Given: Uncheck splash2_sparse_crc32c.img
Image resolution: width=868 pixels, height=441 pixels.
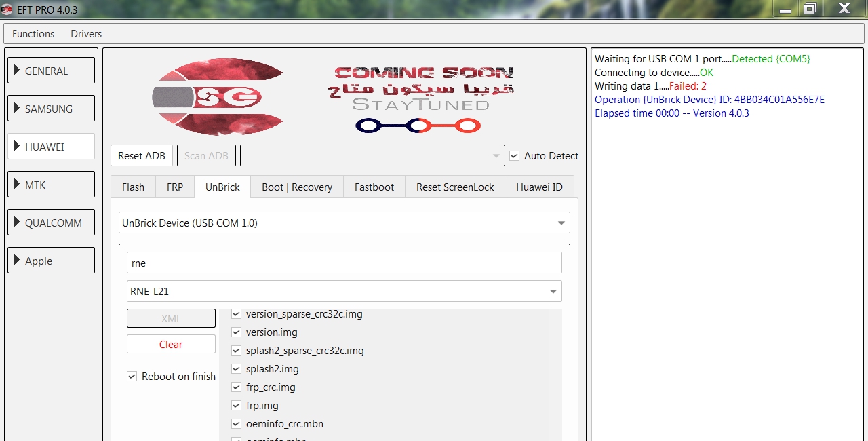Looking at the screenshot, I should [x=237, y=351].
